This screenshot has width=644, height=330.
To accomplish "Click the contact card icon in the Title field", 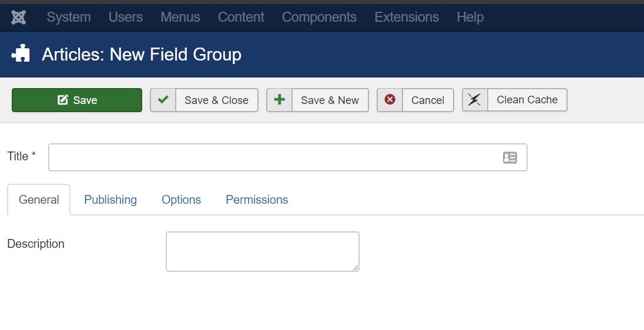I will point(509,157).
